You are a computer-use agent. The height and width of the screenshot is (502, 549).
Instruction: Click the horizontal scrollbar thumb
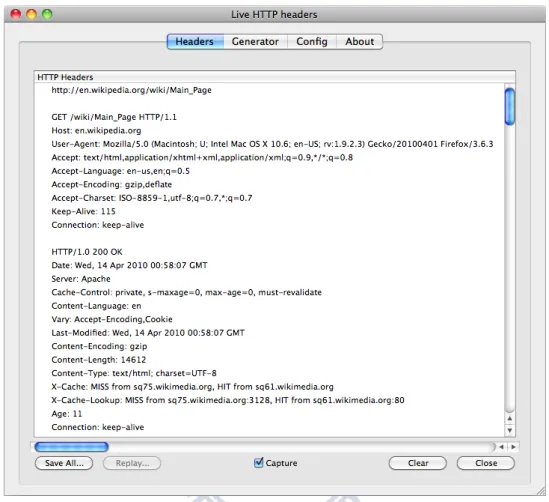pos(72,447)
